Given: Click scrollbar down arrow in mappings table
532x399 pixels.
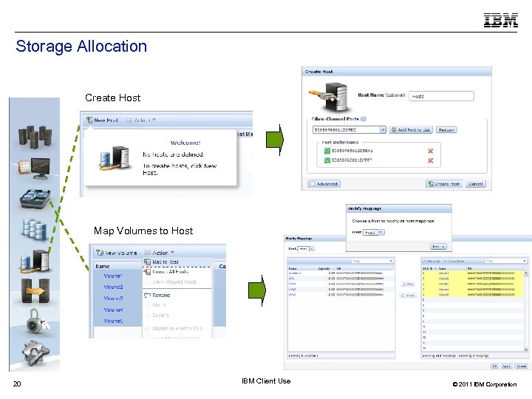Looking at the screenshot, I should (526, 349).
